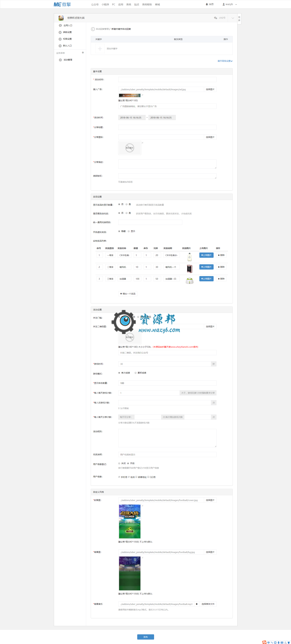The height and width of the screenshot is (644, 291).
Task: Click the Sogou input method S icon
Action: (x=264, y=642)
